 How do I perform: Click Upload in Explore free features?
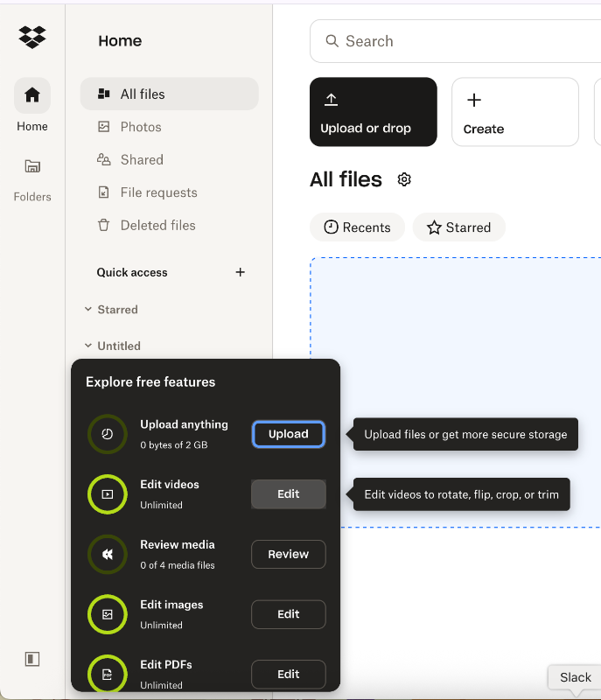click(288, 434)
